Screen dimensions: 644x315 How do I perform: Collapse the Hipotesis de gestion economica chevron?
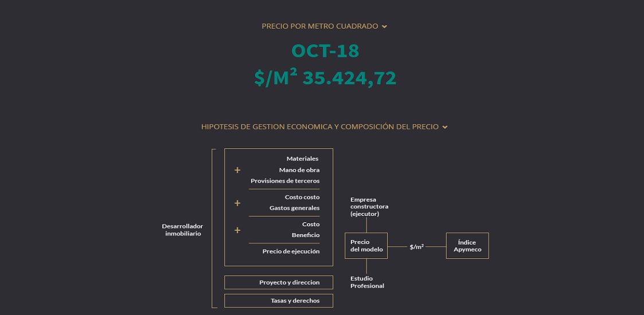pyautogui.click(x=445, y=127)
